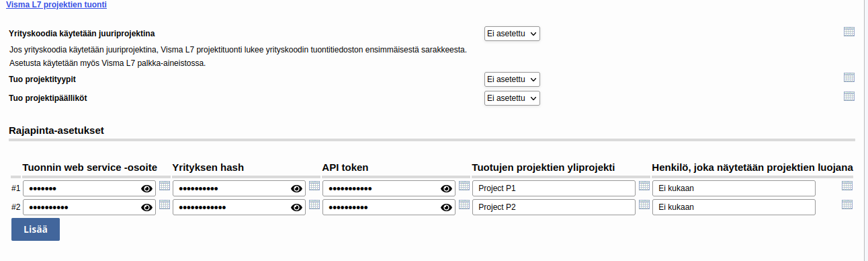Viewport: 868px width, 261px height.
Task: Open the Yrityskoodia käytetään juuriprojektina dropdown
Action: pyautogui.click(x=512, y=34)
